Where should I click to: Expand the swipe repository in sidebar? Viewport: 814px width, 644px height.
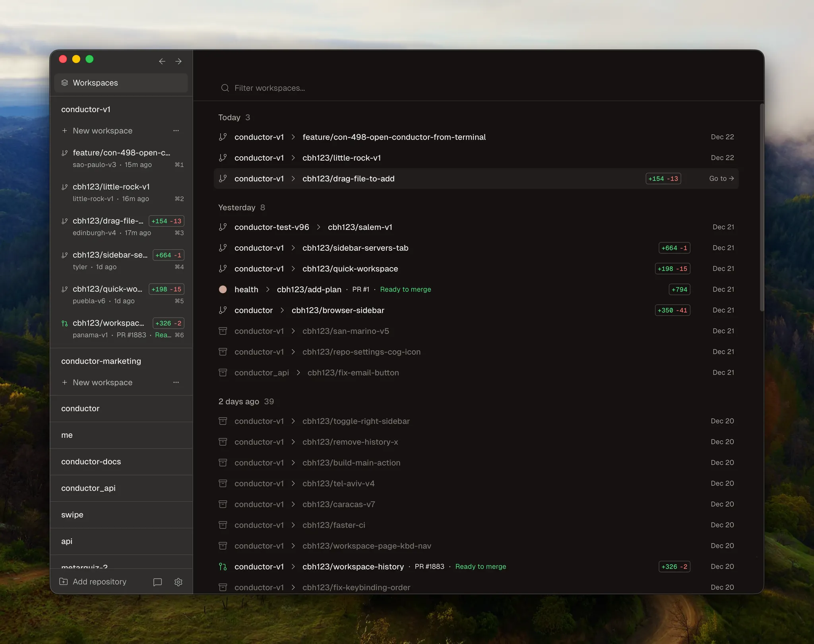[72, 515]
